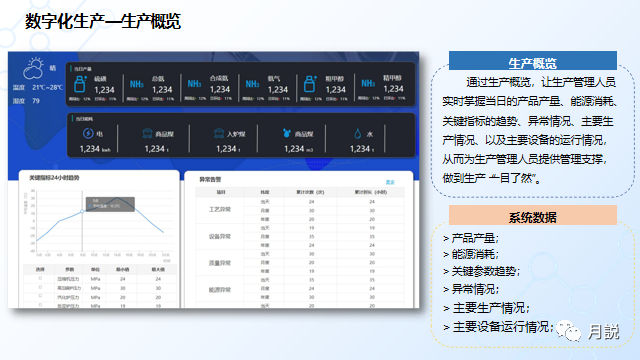Click the WeChat logo beside 月說

coord(568,331)
